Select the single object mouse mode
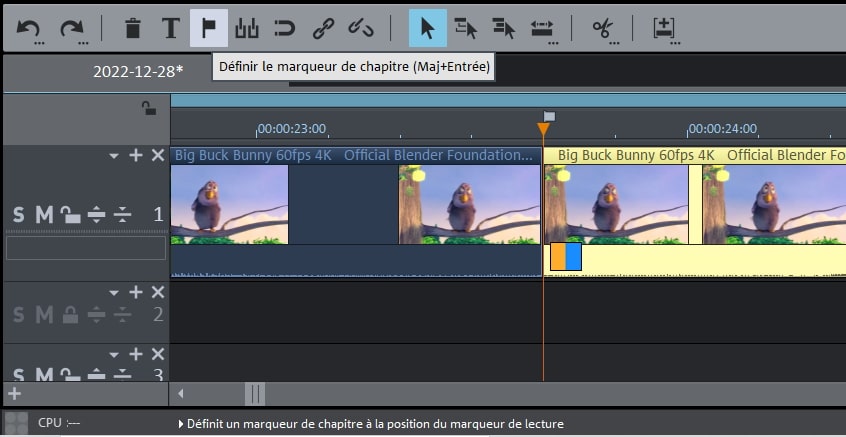 point(427,28)
